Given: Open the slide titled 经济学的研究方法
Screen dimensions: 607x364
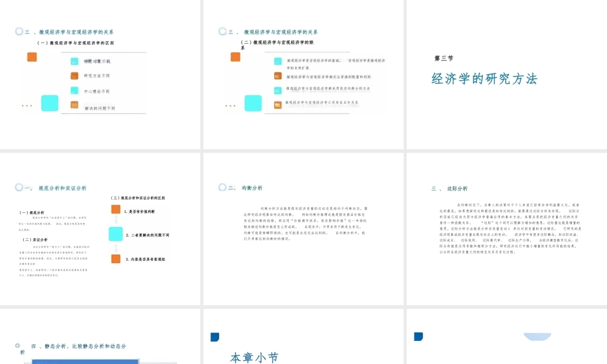Looking at the screenshot, I should pyautogui.click(x=507, y=75).
